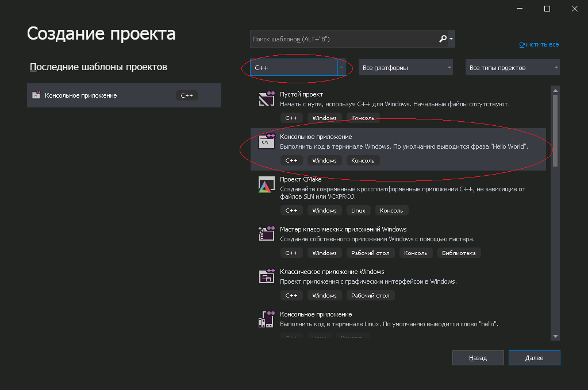This screenshot has width=588, height=390.
Task: Open the Все платформы platform dropdown
Action: click(406, 68)
